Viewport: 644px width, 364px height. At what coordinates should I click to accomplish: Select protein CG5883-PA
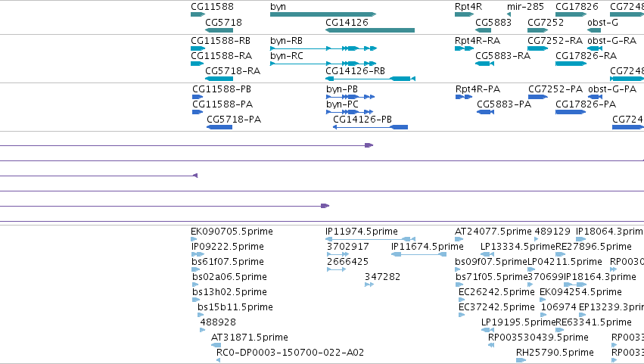pyautogui.click(x=504, y=104)
